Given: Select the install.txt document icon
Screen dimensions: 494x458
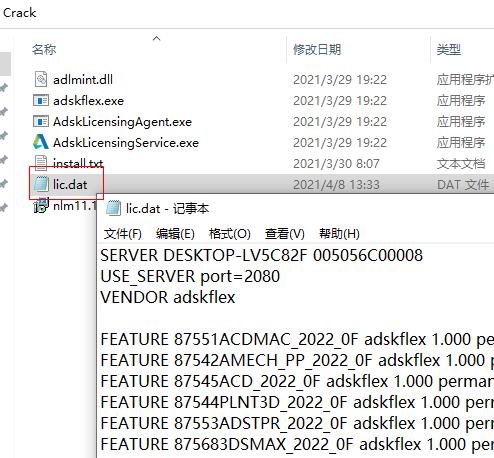Looking at the screenshot, I should point(41,163).
